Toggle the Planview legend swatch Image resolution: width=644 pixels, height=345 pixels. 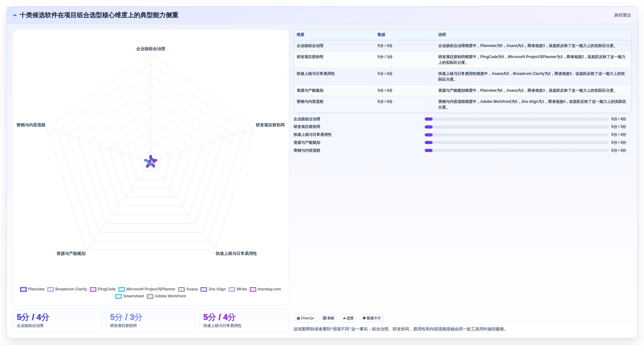[x=23, y=289]
